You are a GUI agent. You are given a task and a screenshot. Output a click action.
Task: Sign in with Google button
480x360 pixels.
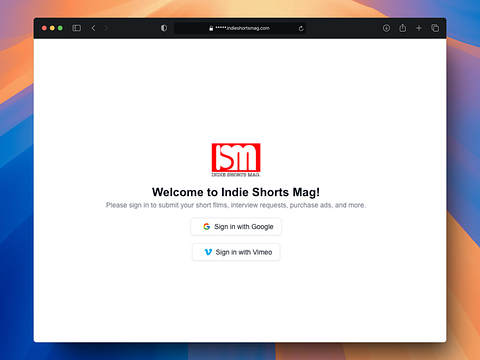coord(236,227)
